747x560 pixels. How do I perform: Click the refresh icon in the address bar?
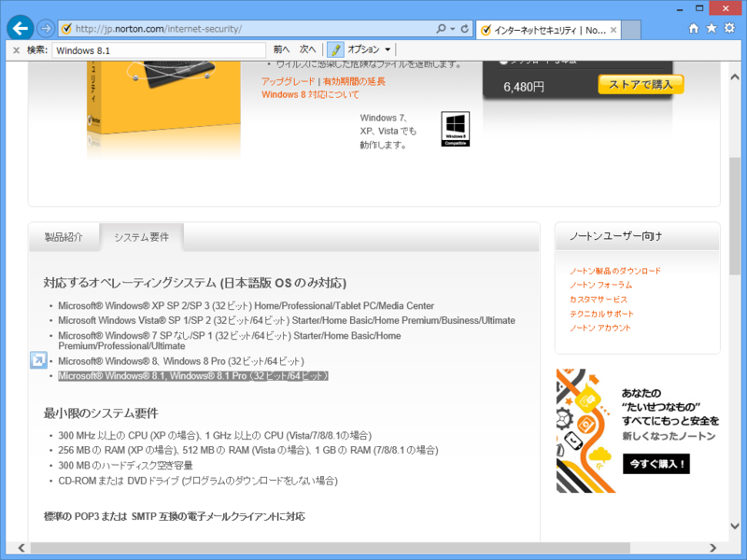click(464, 26)
